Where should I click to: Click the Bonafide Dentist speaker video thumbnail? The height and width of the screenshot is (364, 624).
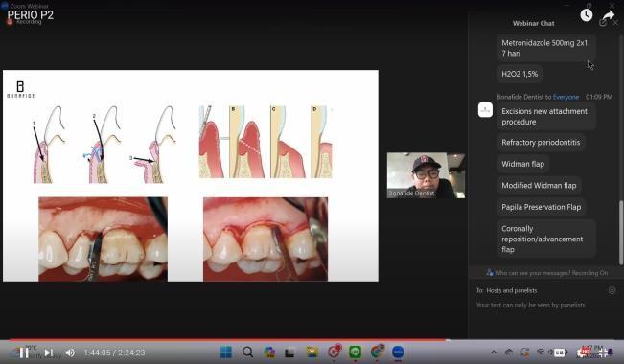click(x=426, y=175)
